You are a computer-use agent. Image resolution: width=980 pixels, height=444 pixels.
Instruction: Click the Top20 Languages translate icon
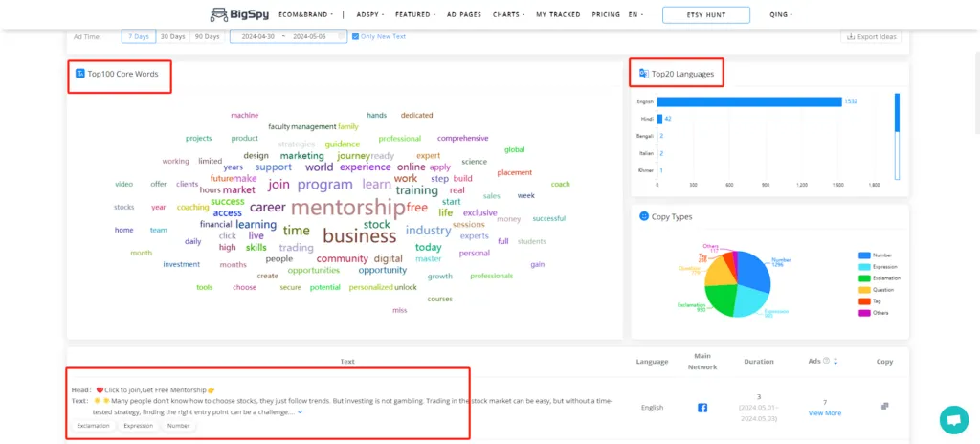pos(643,74)
